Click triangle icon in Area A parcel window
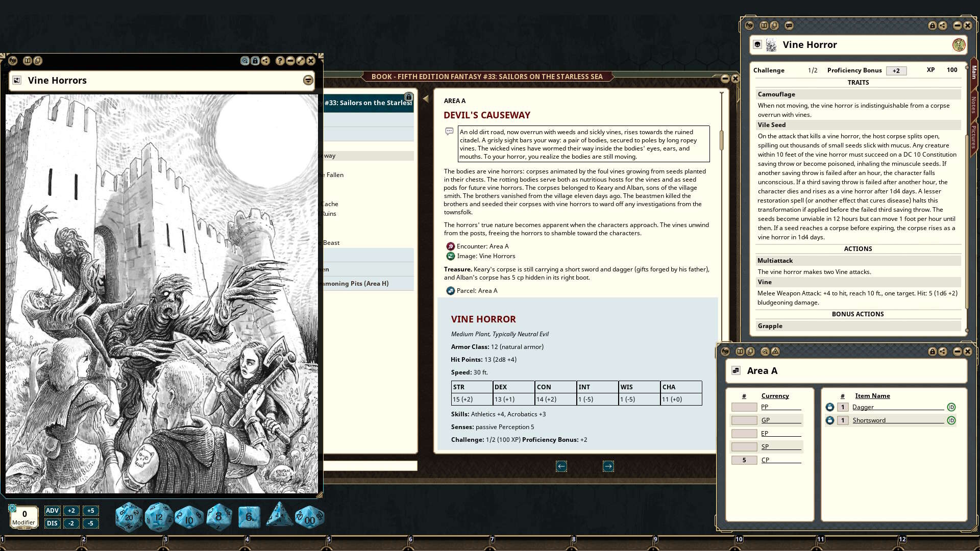The image size is (980, 551). click(775, 352)
